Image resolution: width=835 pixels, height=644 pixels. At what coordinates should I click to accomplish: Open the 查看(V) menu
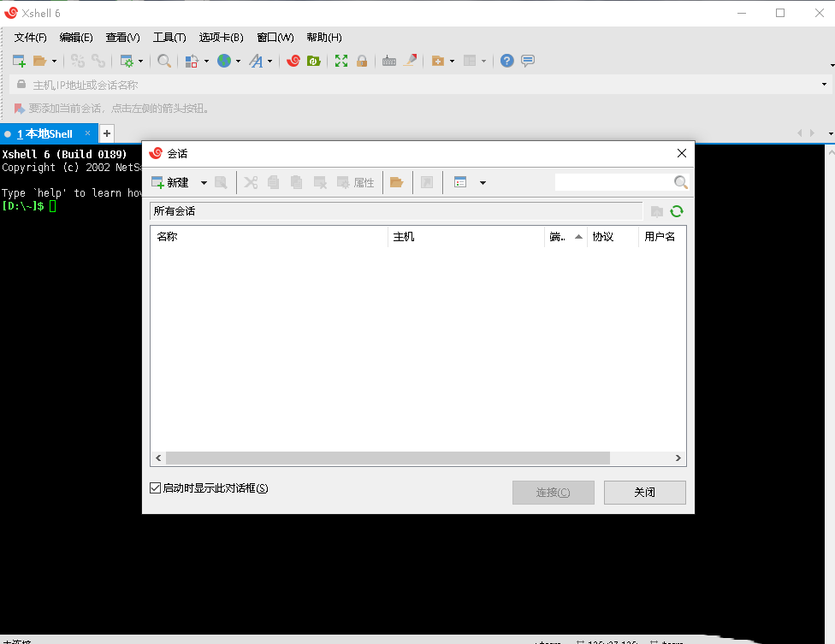pos(122,38)
